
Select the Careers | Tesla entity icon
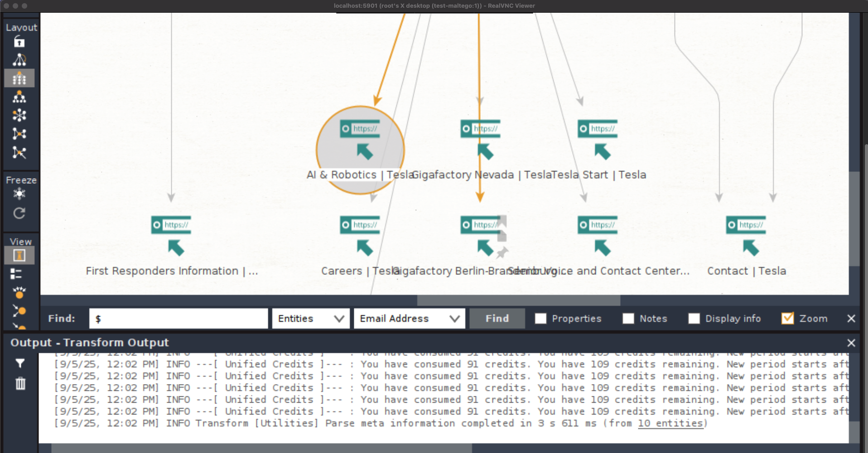pyautogui.click(x=360, y=236)
